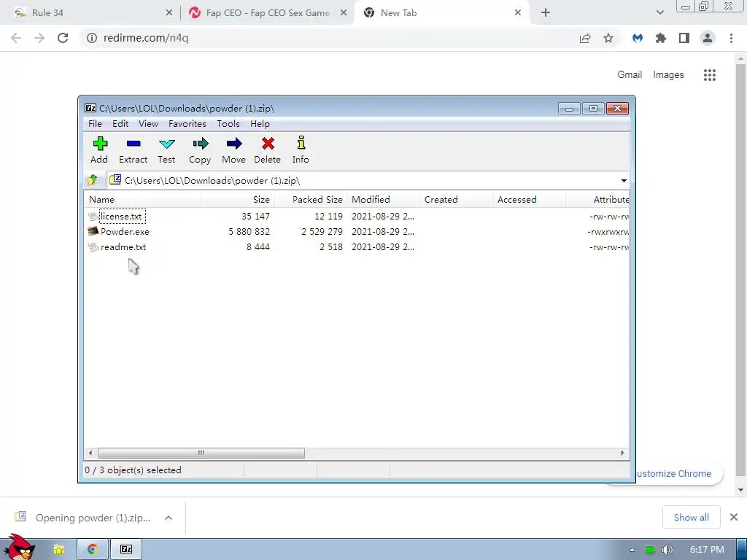This screenshot has height=560, width=747.
Task: Click the Move toolbar icon
Action: 234,150
